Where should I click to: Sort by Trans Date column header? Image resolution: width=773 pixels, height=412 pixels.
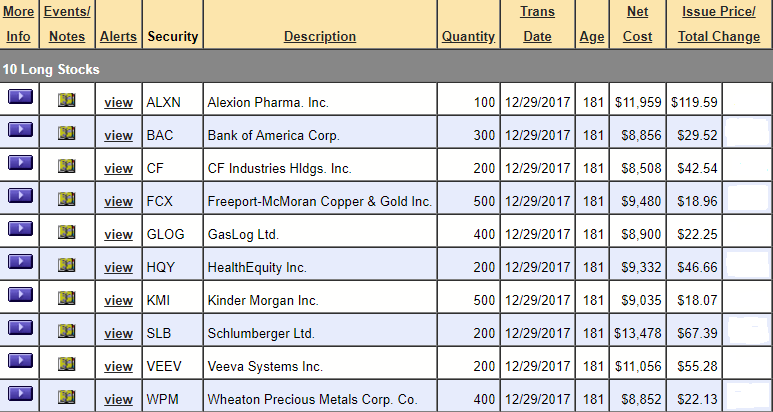click(x=537, y=24)
